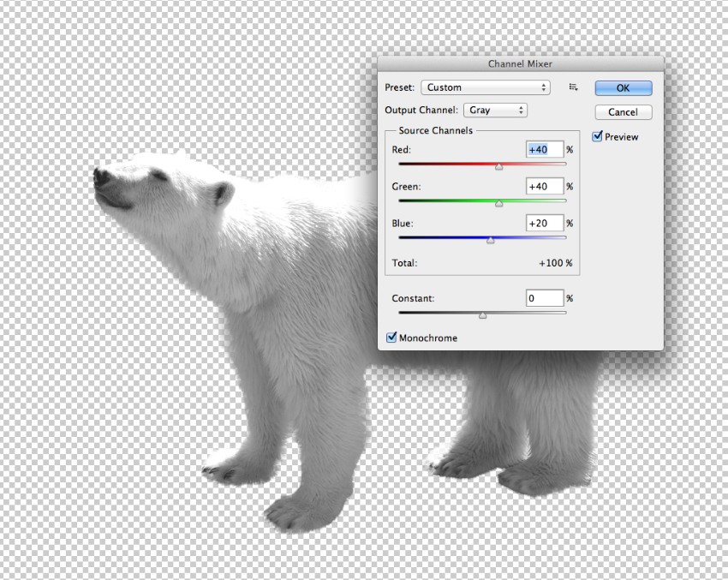Image resolution: width=728 pixels, height=580 pixels.
Task: Cancel the Channel Mixer dialog
Action: pos(624,112)
